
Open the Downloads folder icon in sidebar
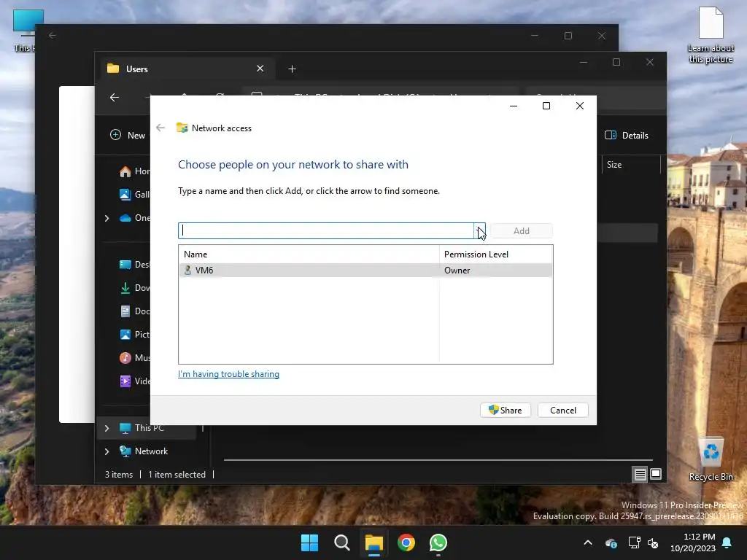pyautogui.click(x=125, y=287)
